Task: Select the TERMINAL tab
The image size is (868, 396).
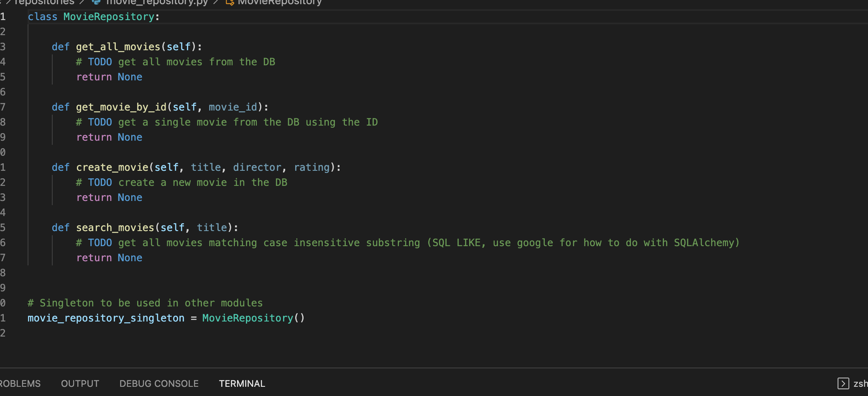Action: 242,383
